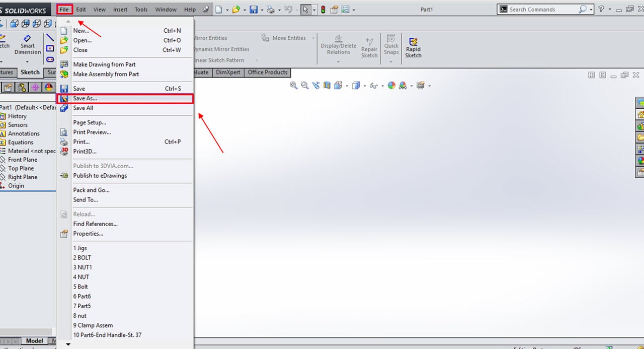The height and width of the screenshot is (349, 644).
Task: Select Right Plane in feature tree
Action: (23, 177)
